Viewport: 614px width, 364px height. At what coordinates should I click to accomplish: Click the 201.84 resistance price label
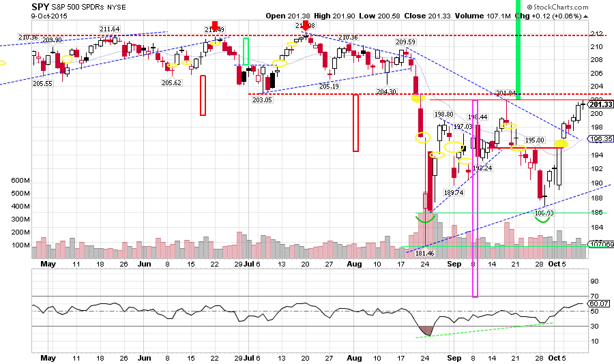coord(506,93)
